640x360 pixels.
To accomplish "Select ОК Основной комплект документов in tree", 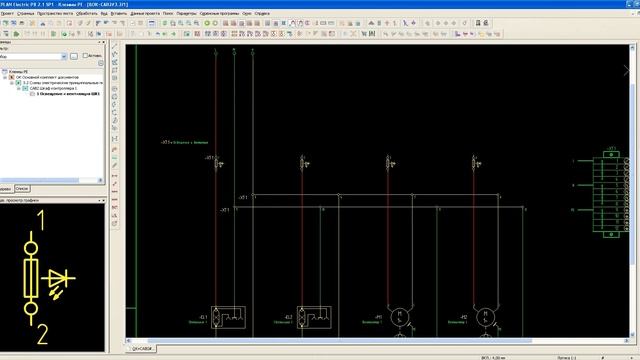I will coord(47,77).
